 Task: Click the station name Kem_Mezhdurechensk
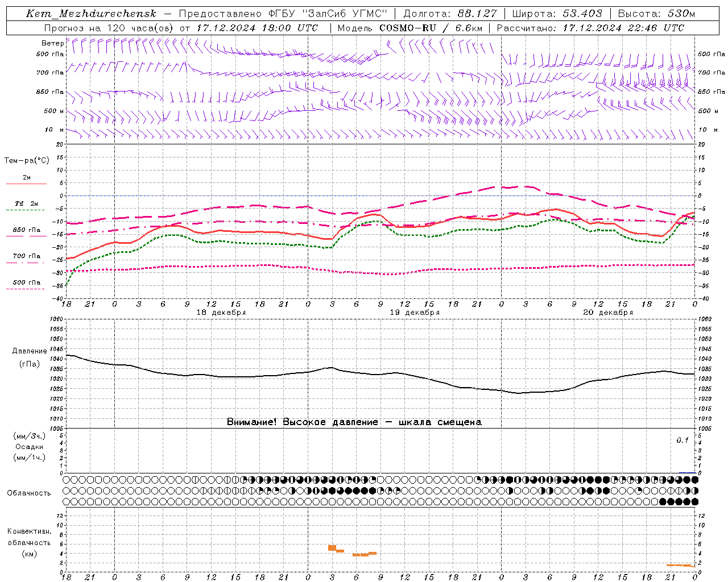pos(91,14)
